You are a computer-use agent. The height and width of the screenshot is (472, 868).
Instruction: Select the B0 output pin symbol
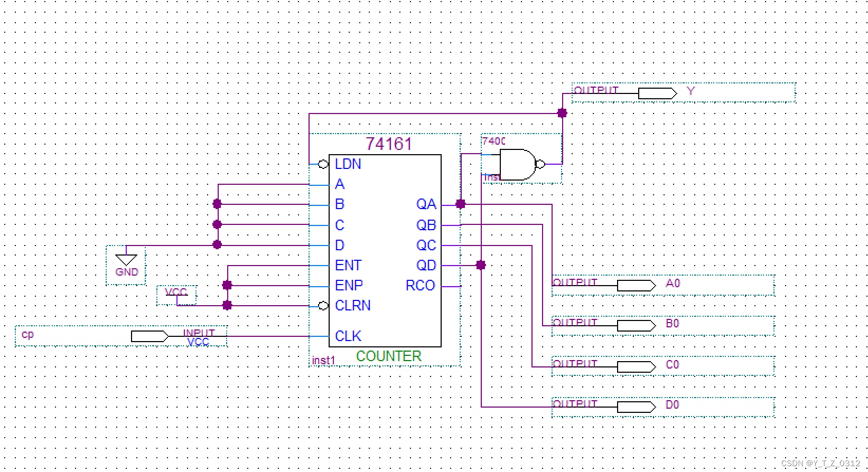(636, 326)
